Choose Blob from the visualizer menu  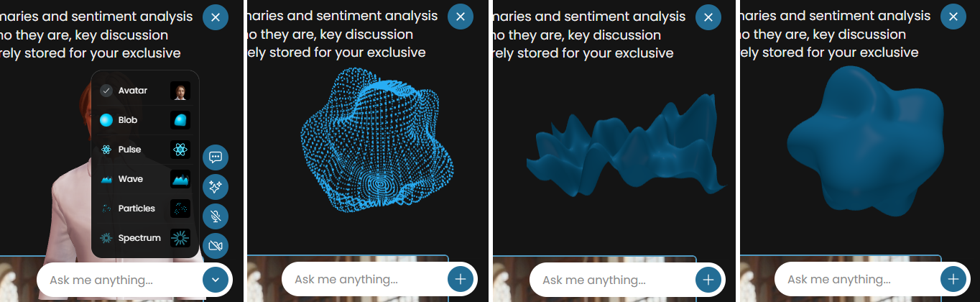128,120
